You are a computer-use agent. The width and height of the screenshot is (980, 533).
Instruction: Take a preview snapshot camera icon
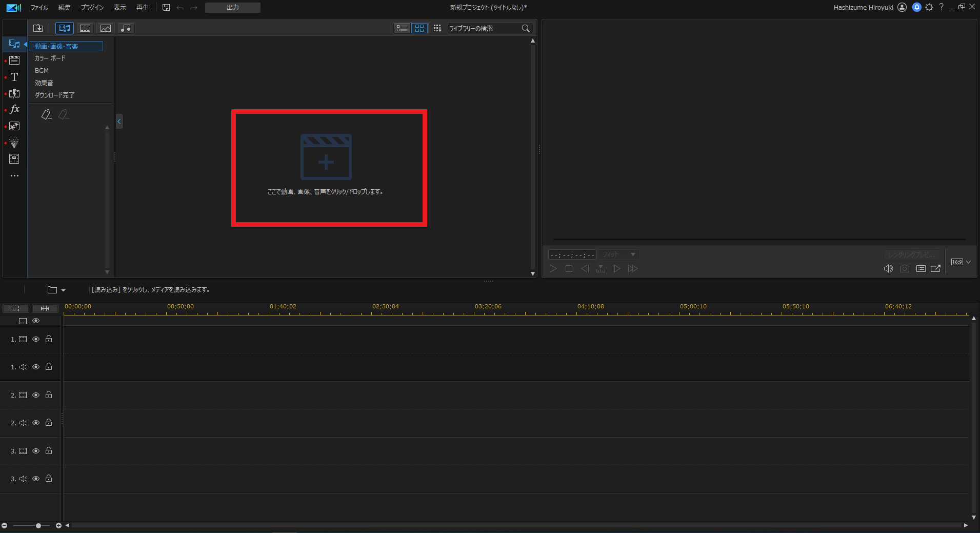click(x=905, y=269)
